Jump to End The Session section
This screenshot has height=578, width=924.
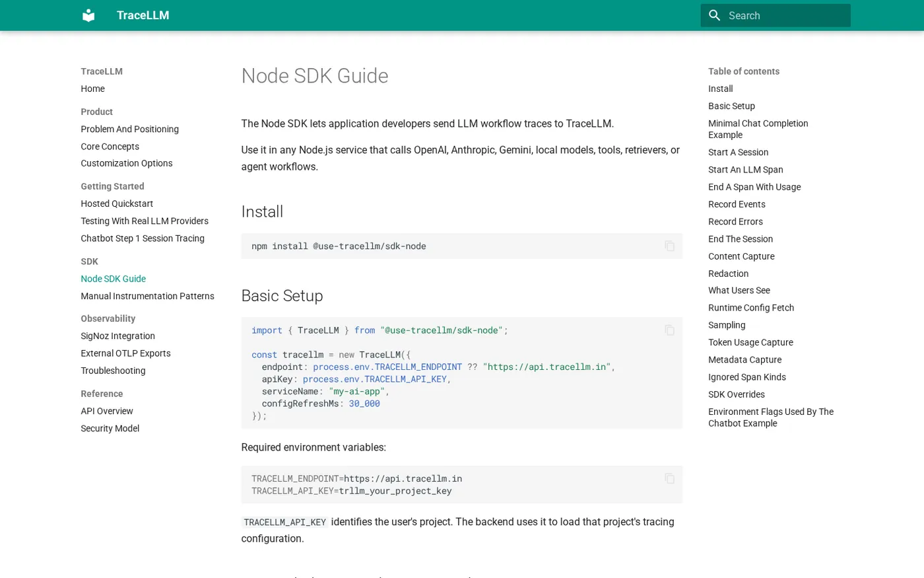[741, 238]
